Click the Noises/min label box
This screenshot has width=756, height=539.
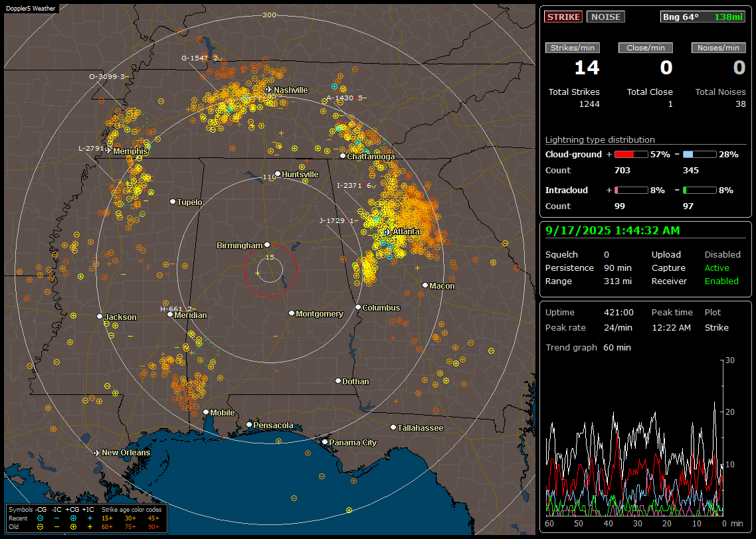tap(718, 48)
